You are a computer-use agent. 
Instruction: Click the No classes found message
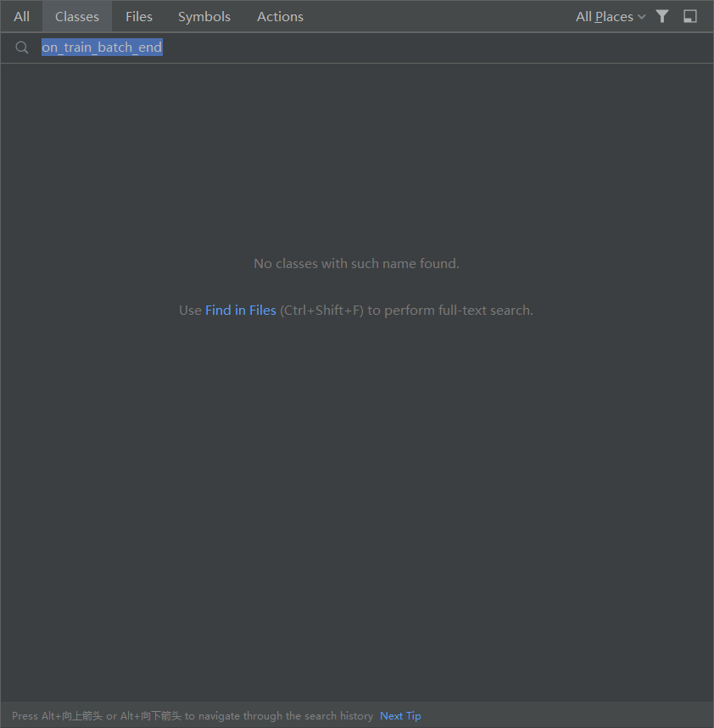coord(356,263)
